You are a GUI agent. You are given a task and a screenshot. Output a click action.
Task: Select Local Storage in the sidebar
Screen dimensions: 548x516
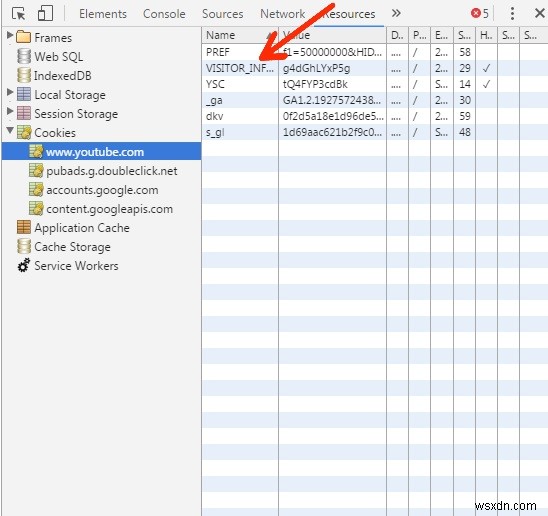[70, 95]
